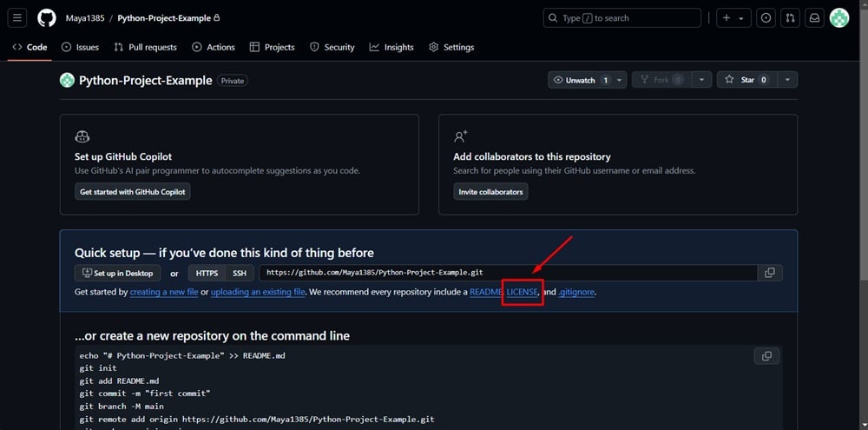The image size is (868, 430).
Task: Click the repository URL text field
Action: point(508,273)
